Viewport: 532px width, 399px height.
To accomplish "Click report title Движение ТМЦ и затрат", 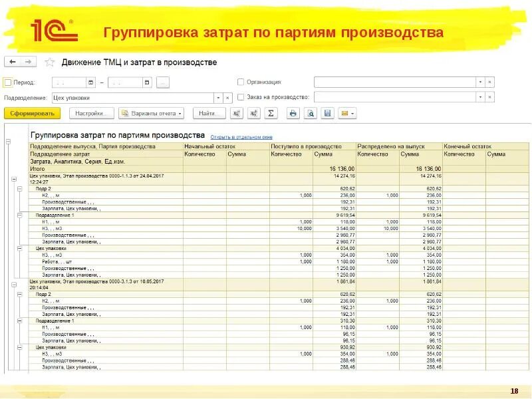I will tap(139, 63).
